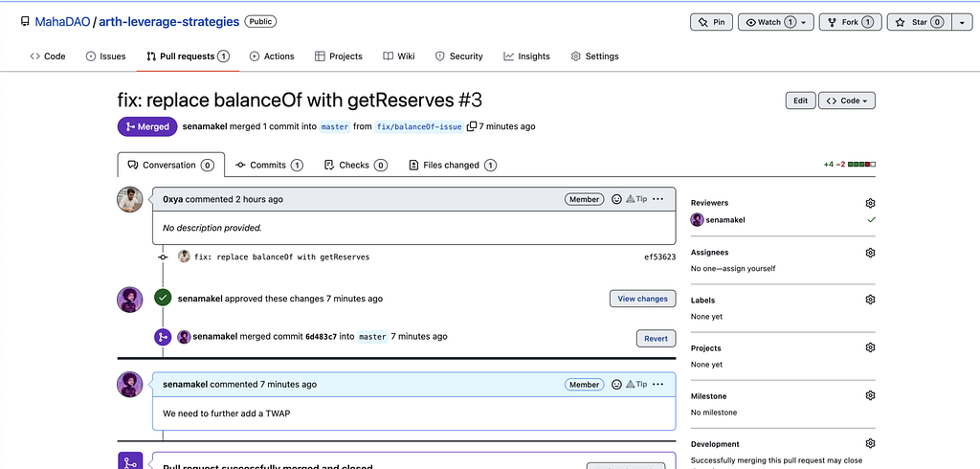Open the Code dropdown next to Edit

pos(847,100)
